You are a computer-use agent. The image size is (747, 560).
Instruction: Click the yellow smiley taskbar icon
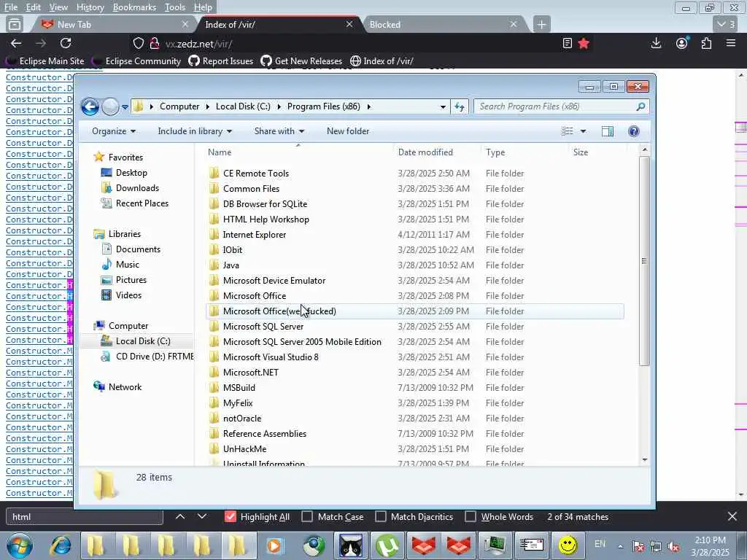coord(568,545)
